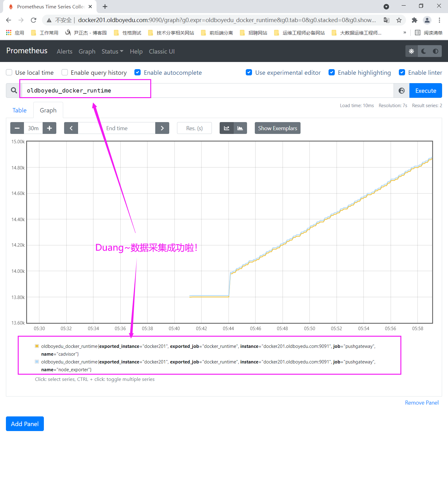Open the 性格测试 bookmarks folder
This screenshot has width=448, height=484.
pos(128,33)
